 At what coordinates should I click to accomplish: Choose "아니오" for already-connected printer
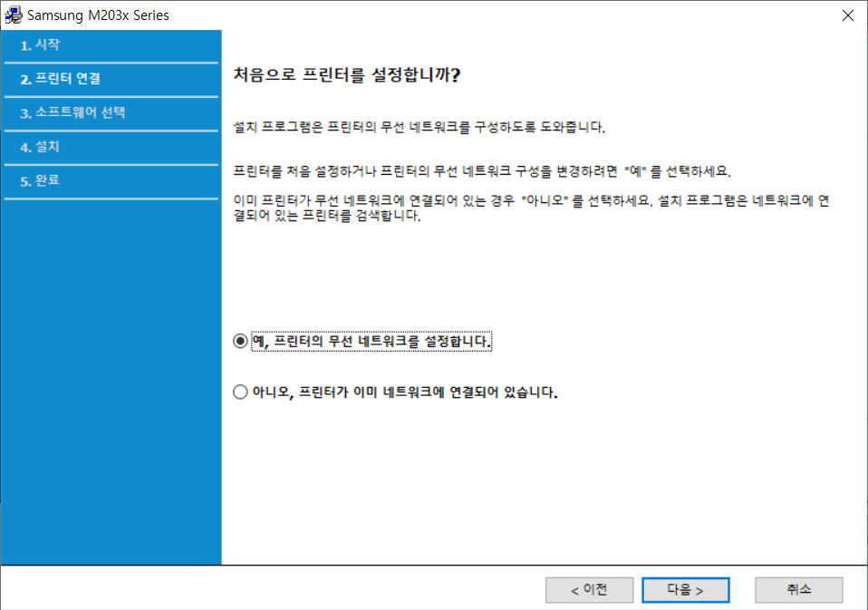(239, 392)
